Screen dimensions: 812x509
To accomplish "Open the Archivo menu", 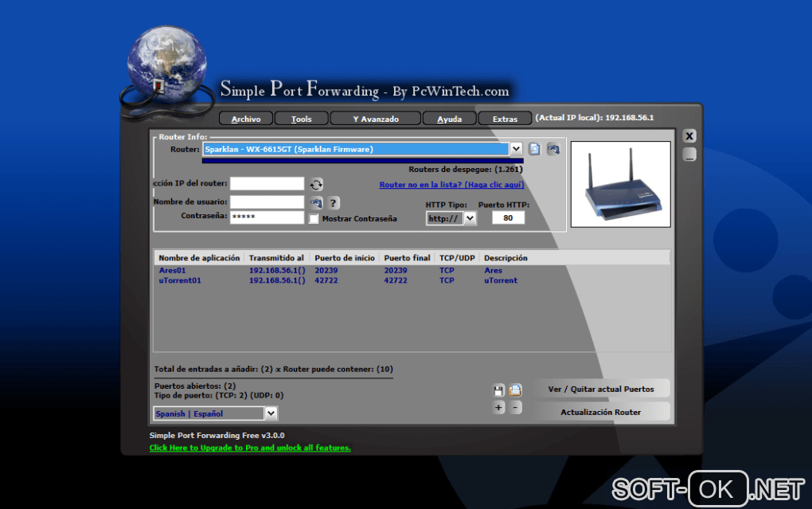I will point(246,119).
